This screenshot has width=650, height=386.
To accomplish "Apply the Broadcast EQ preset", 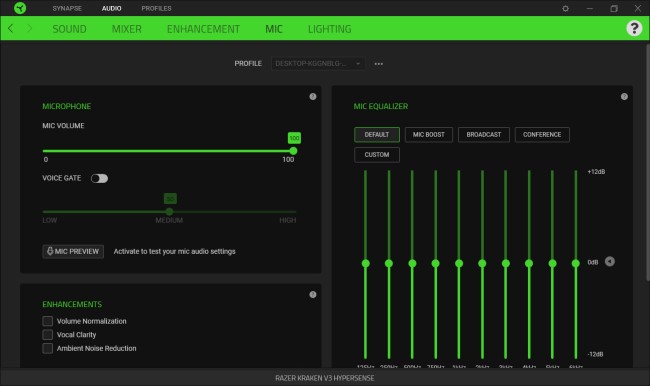I will [x=484, y=135].
